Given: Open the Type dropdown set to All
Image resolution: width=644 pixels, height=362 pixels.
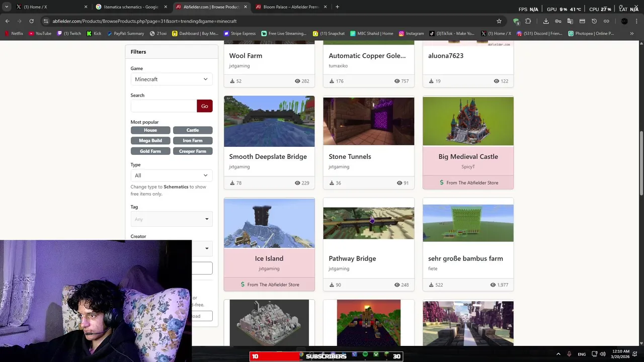Looking at the screenshot, I should pyautogui.click(x=171, y=175).
